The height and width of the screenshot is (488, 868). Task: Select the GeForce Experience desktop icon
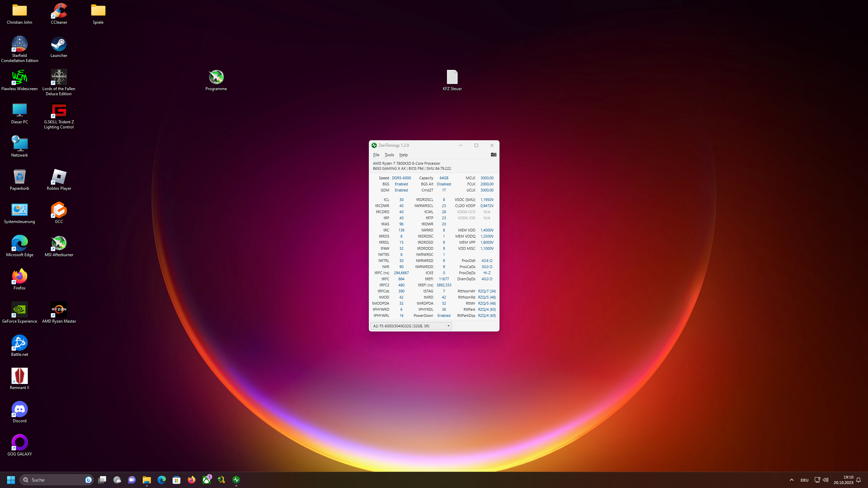19,310
